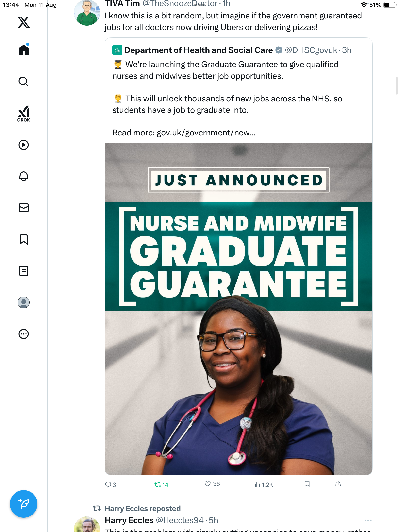
Task: Expand the More circle menu
Action: [24, 334]
